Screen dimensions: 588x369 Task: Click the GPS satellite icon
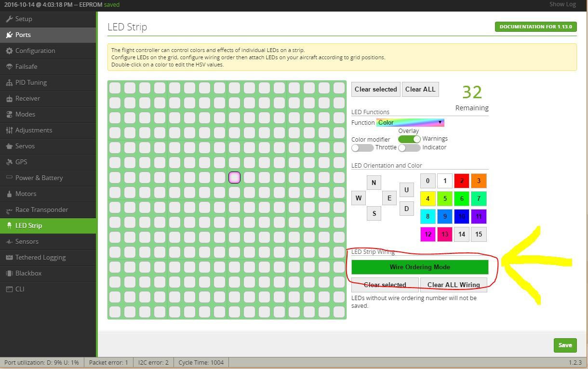point(9,162)
